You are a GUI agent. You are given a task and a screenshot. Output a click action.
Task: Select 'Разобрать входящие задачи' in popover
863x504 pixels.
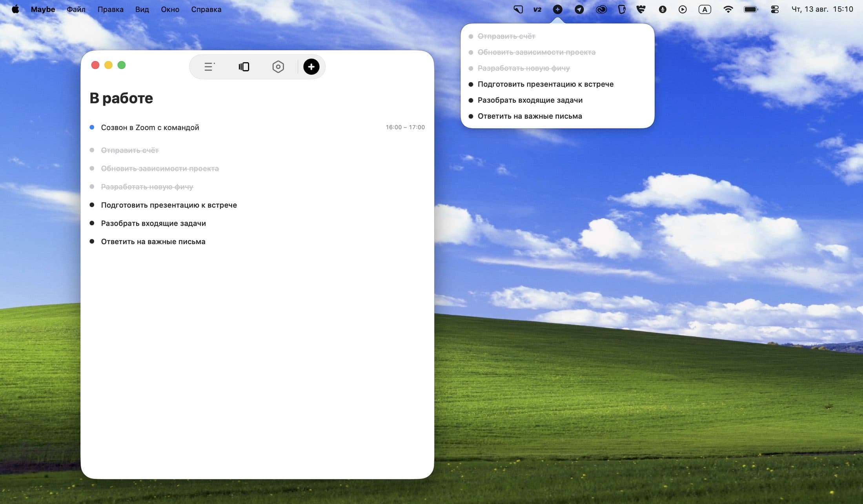click(530, 100)
